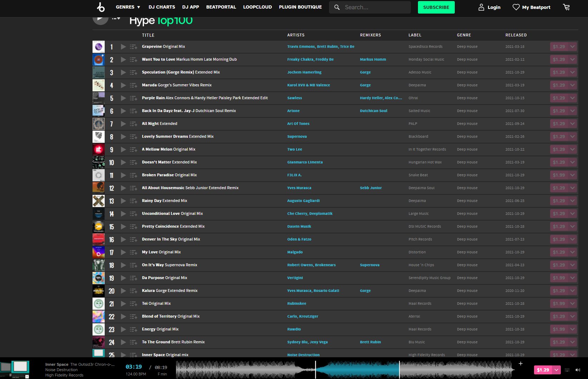The image size is (588, 379).
Task: Open A Mellow Melon artwork thumbnail
Action: point(99,150)
